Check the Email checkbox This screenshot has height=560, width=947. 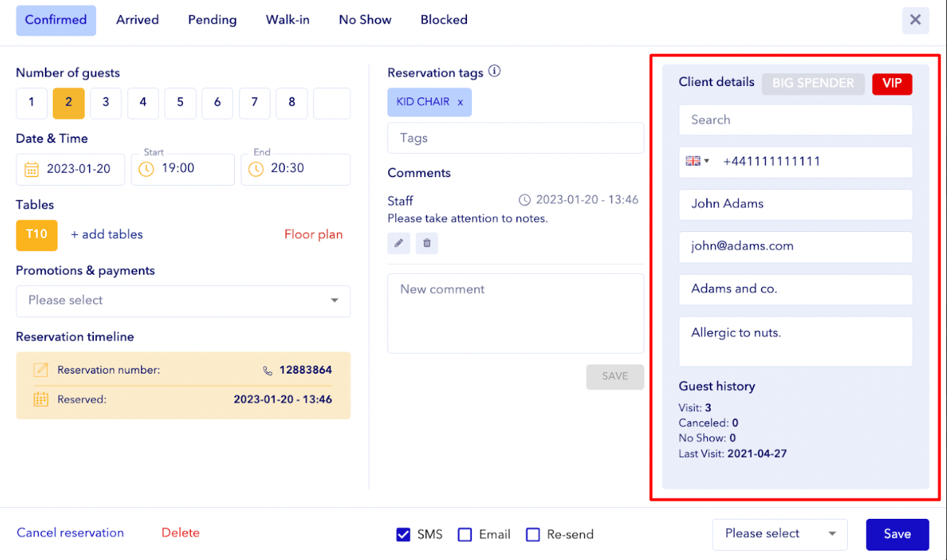pyautogui.click(x=466, y=535)
